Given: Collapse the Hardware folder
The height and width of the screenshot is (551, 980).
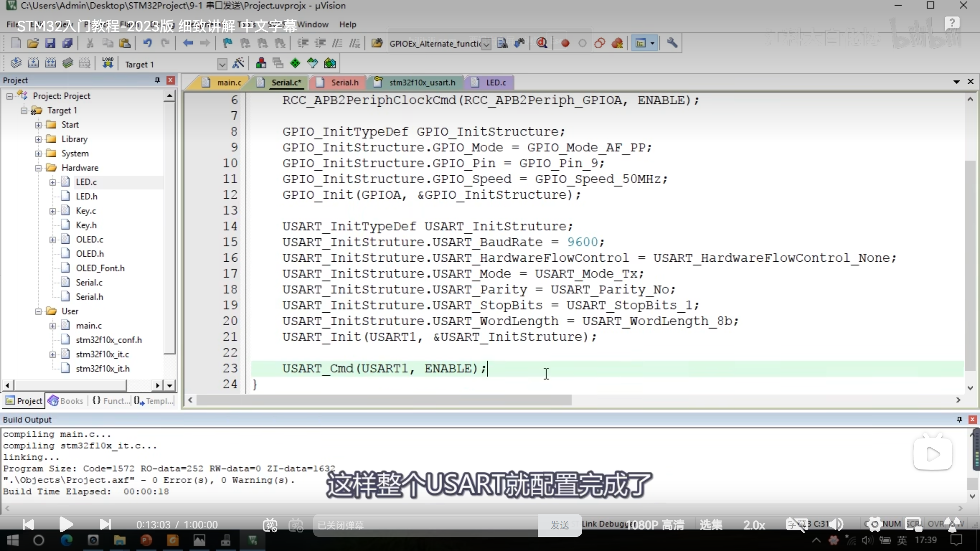Looking at the screenshot, I should [x=38, y=168].
